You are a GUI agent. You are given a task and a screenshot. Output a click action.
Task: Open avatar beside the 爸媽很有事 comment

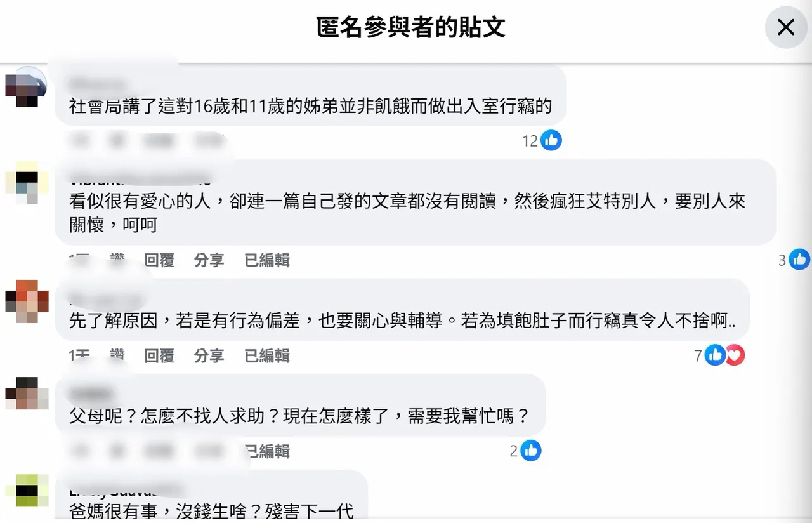[x=26, y=490]
